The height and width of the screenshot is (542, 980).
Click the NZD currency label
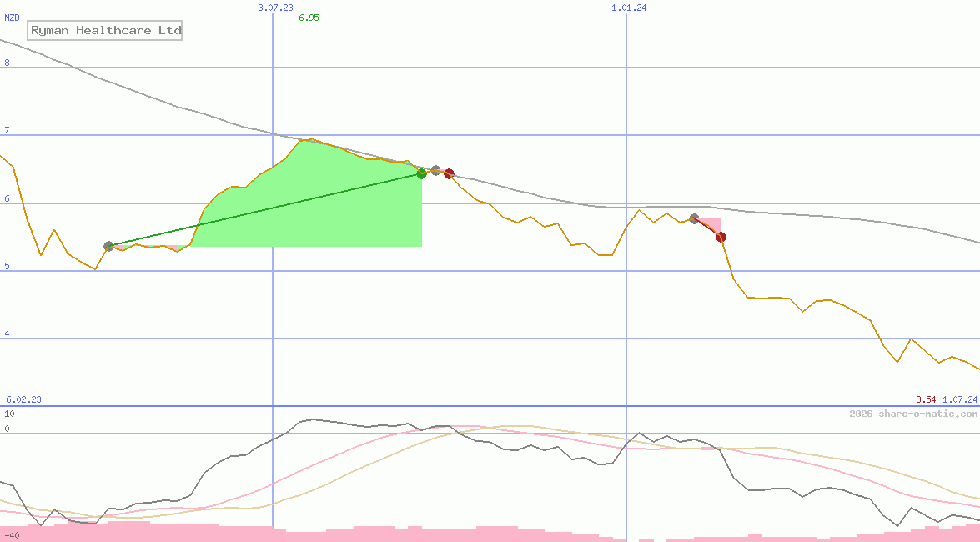click(x=12, y=18)
